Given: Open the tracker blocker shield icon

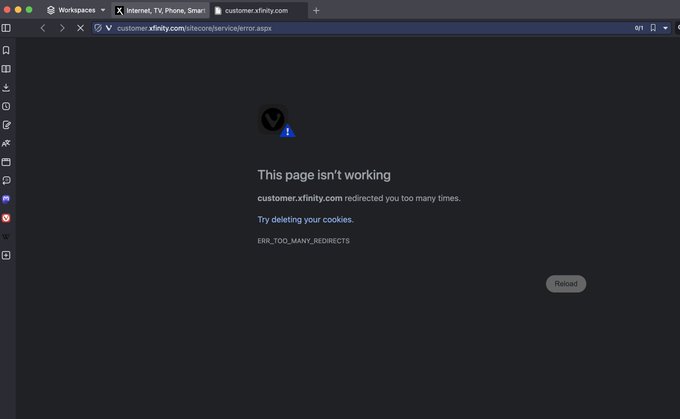Looking at the screenshot, I should click(x=98, y=28).
